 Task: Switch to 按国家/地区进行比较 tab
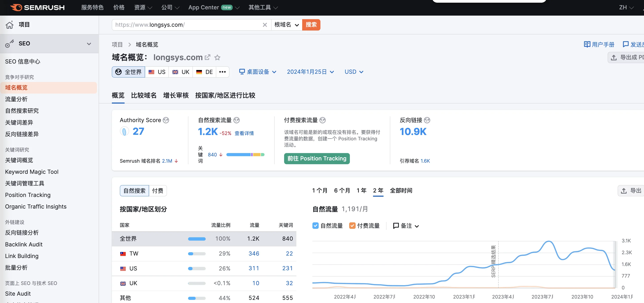click(225, 95)
